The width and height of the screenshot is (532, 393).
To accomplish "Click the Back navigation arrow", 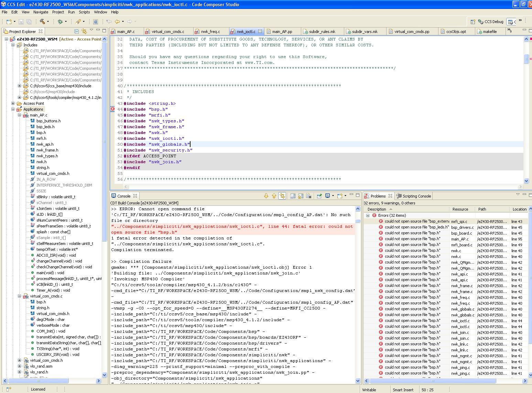I will (x=118, y=21).
